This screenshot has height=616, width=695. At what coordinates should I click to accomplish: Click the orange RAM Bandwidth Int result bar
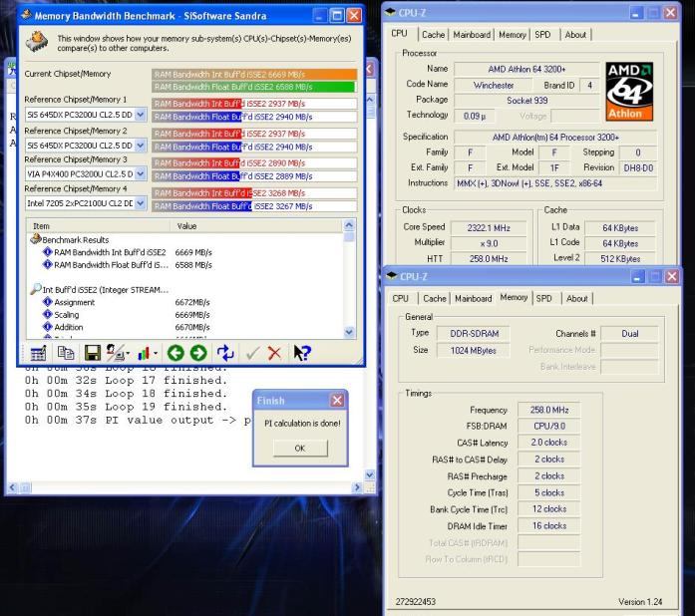[x=254, y=74]
